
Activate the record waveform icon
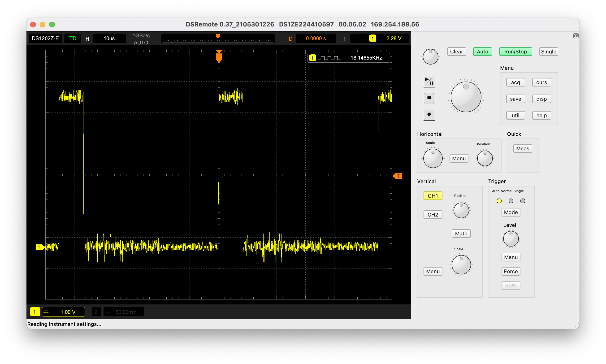430,115
